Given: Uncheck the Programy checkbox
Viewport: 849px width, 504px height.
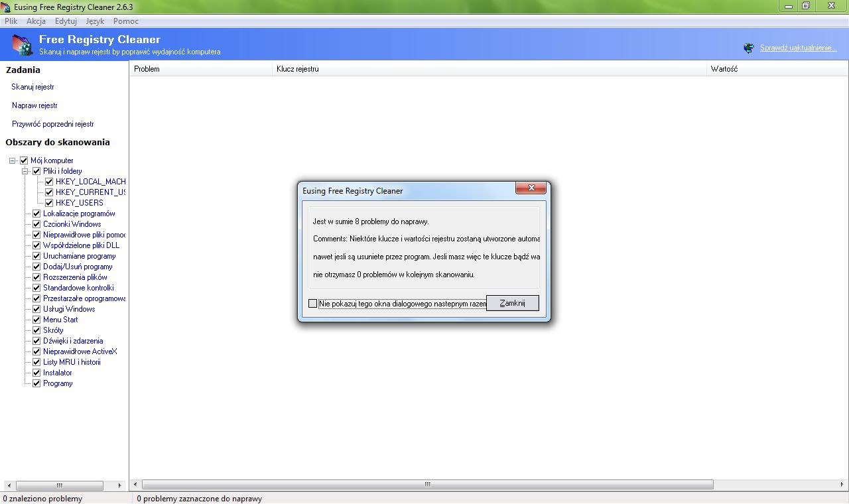Looking at the screenshot, I should (x=36, y=383).
